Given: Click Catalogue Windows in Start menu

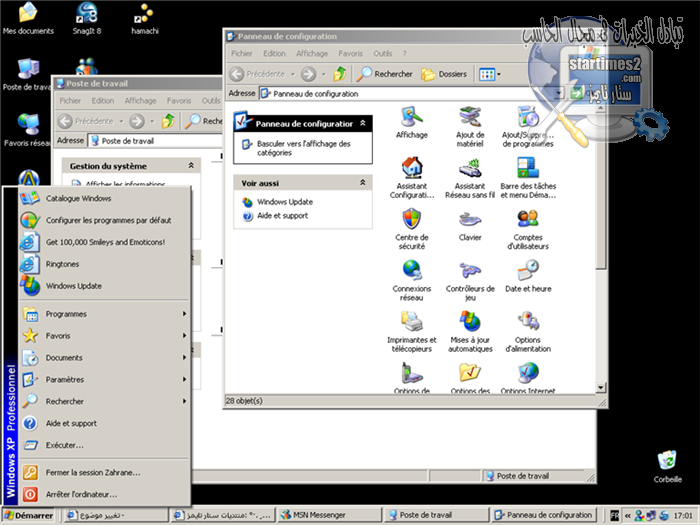Looking at the screenshot, I should point(104,198).
